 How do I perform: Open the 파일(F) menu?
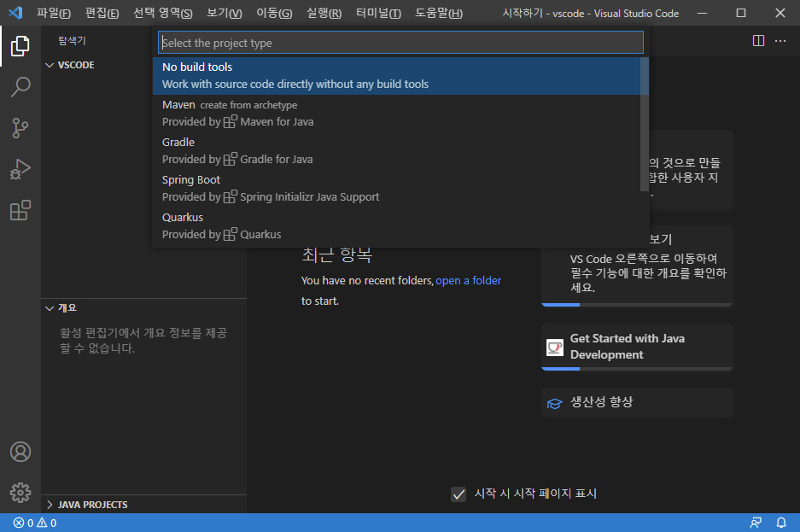54,13
